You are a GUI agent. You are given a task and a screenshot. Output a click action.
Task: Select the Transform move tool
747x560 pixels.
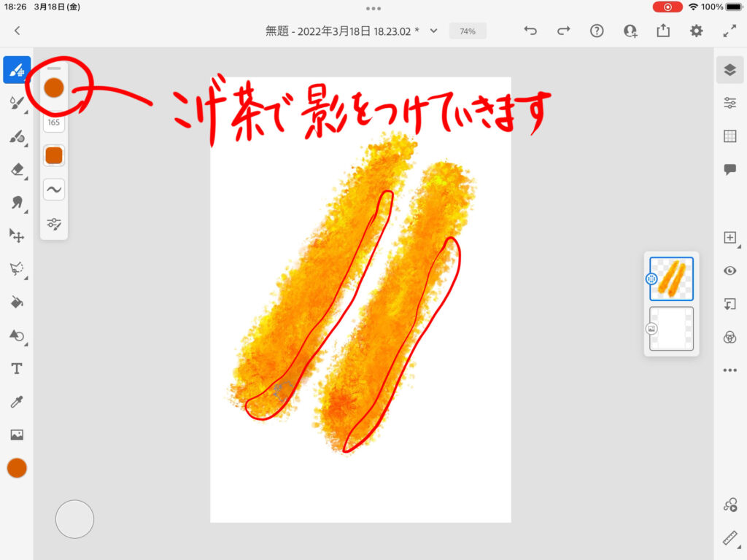[x=17, y=236]
